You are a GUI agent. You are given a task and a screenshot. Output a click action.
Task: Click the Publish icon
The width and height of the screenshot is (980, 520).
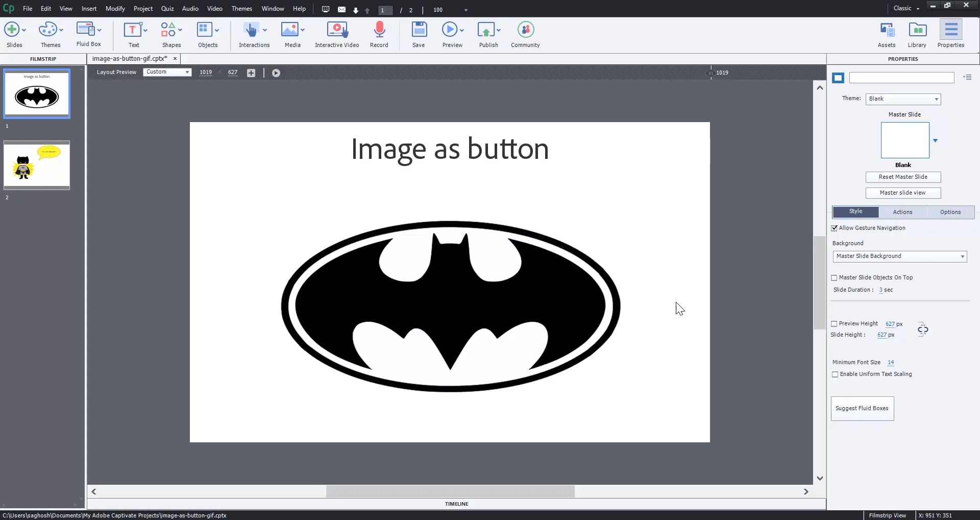[x=486, y=30]
